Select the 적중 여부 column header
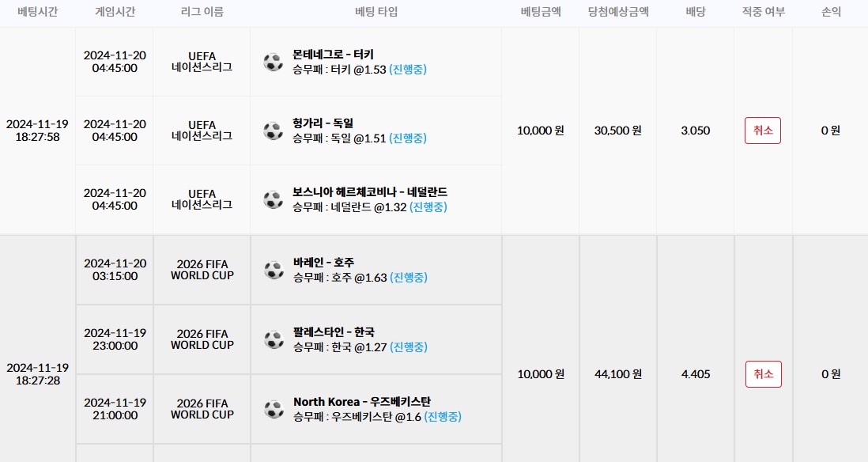Screen dimensions: 868x462 [x=764, y=12]
